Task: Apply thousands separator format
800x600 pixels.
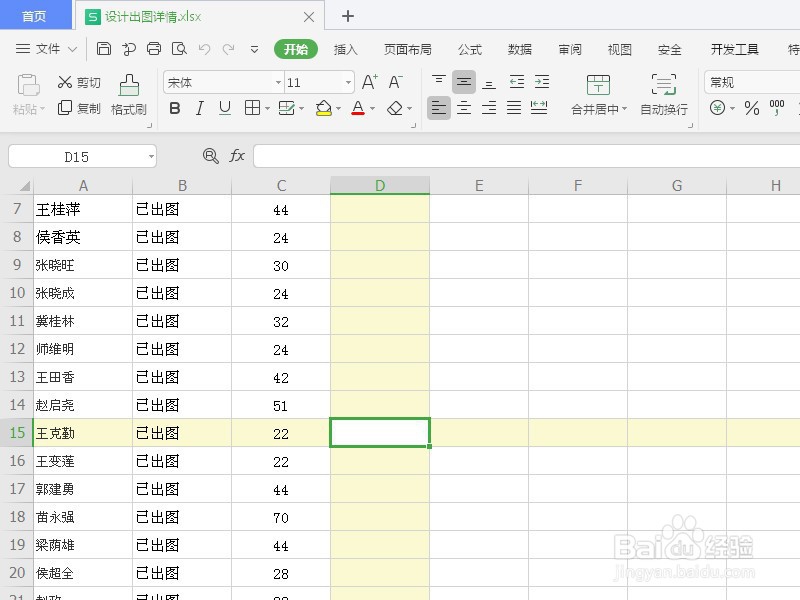Action: (777, 108)
